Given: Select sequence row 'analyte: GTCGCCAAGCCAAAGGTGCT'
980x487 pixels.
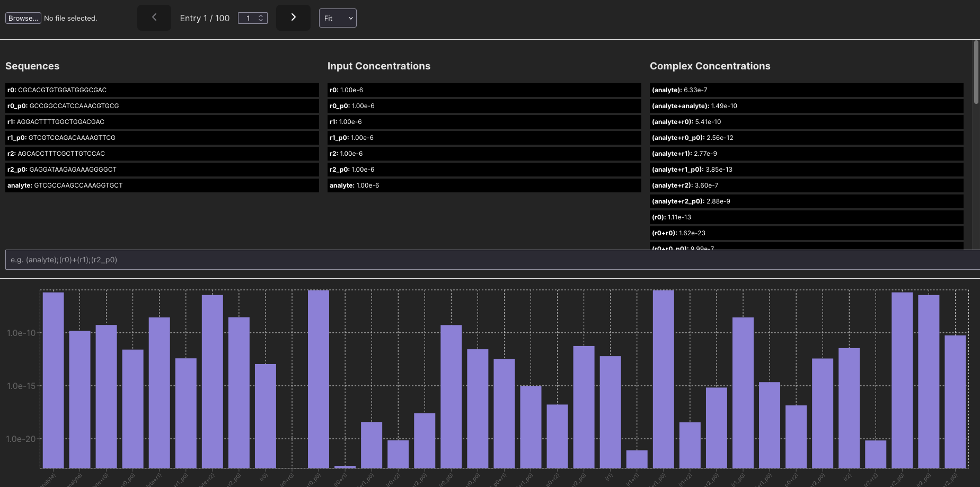Looking at the screenshot, I should tap(162, 185).
